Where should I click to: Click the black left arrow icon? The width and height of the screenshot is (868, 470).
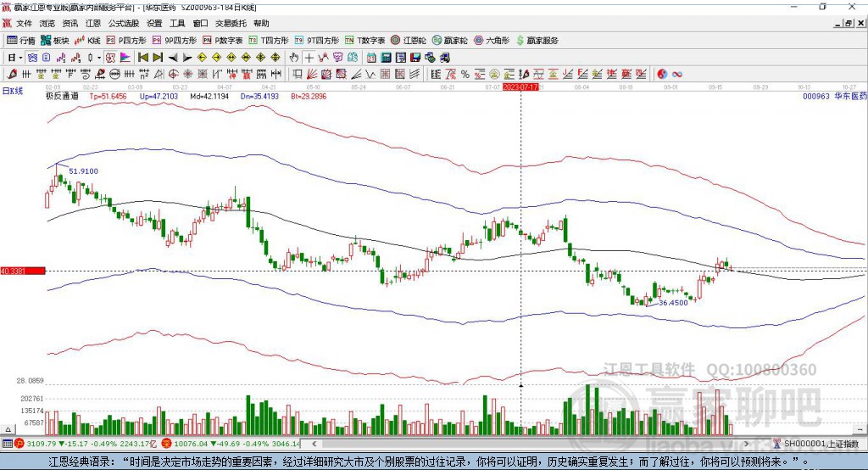click(173, 58)
